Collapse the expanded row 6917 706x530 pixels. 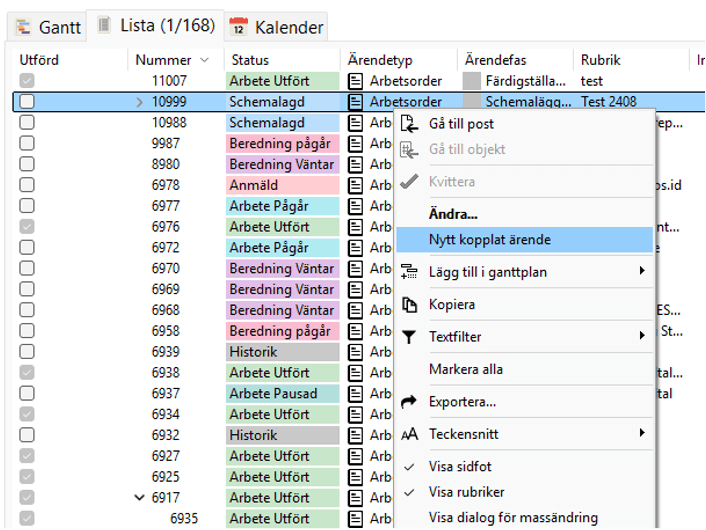(x=139, y=497)
